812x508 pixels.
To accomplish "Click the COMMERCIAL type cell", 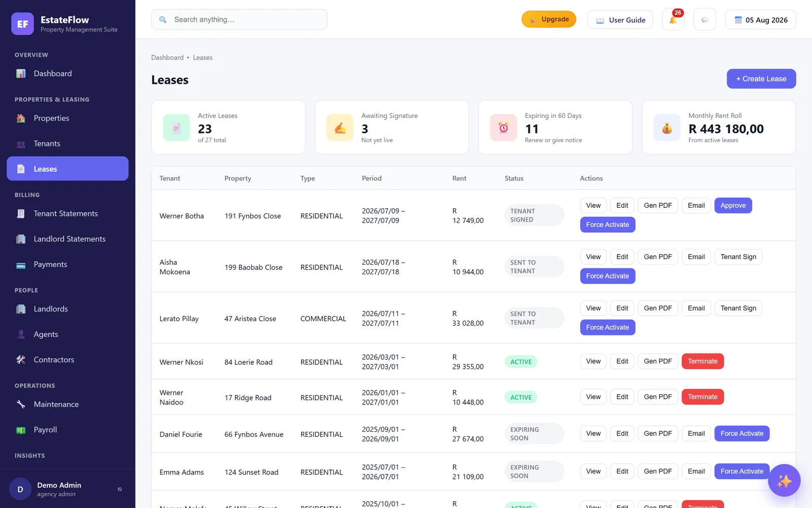I will click(x=323, y=319).
